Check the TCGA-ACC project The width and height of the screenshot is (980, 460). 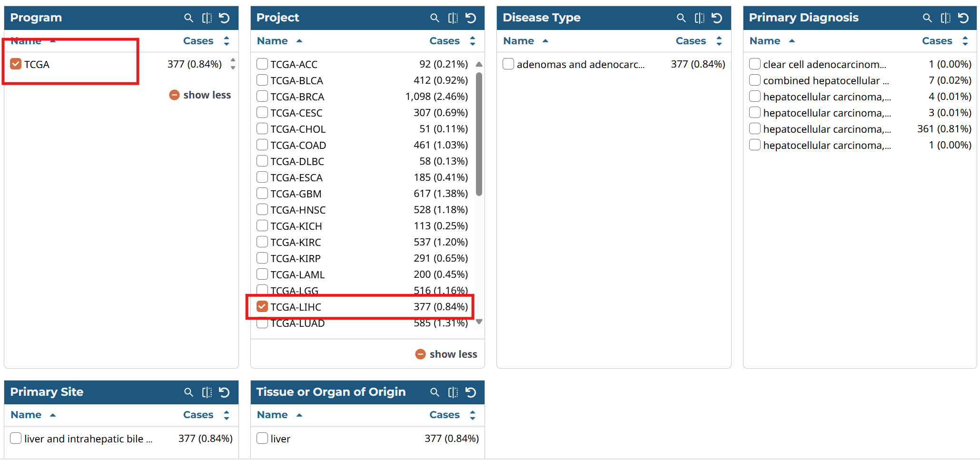point(262,64)
